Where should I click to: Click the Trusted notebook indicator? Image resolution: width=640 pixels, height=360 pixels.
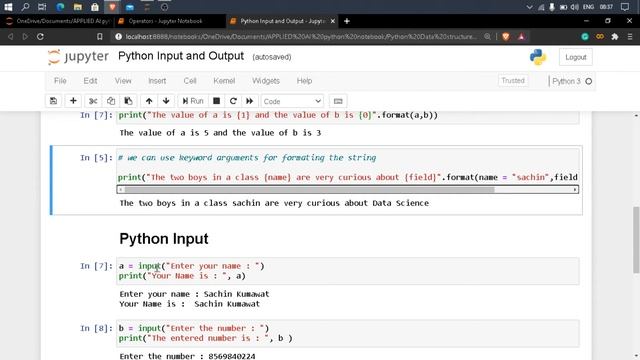tap(513, 80)
